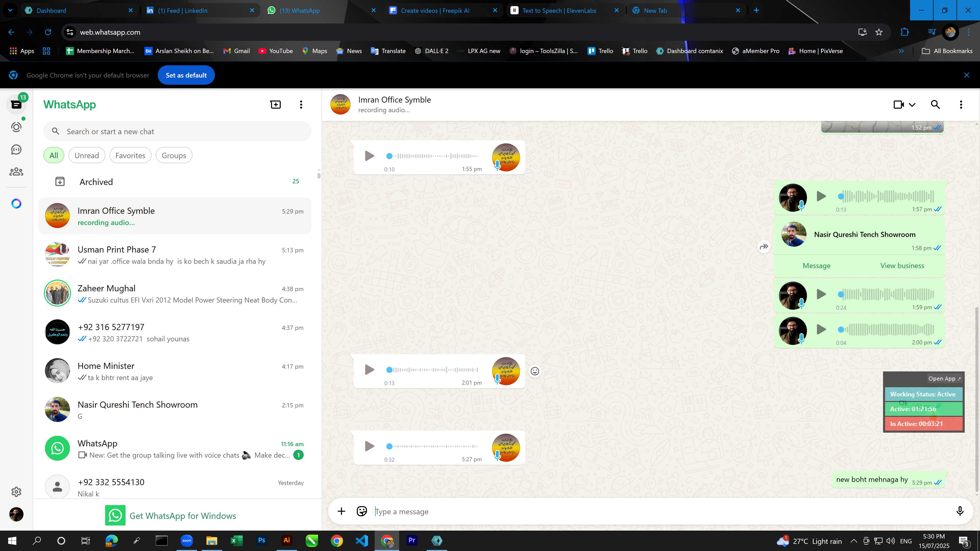The image size is (980, 551).
Task: Click the Type a message field
Action: pos(662,511)
